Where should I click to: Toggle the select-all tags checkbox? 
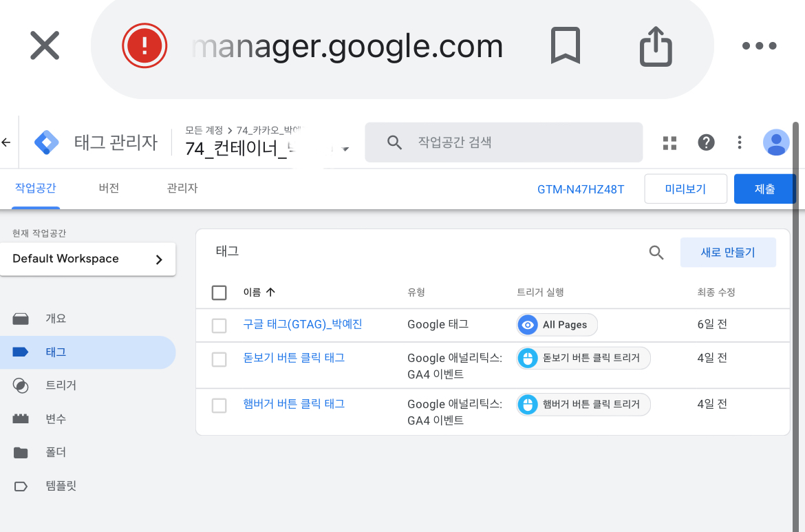(x=219, y=292)
